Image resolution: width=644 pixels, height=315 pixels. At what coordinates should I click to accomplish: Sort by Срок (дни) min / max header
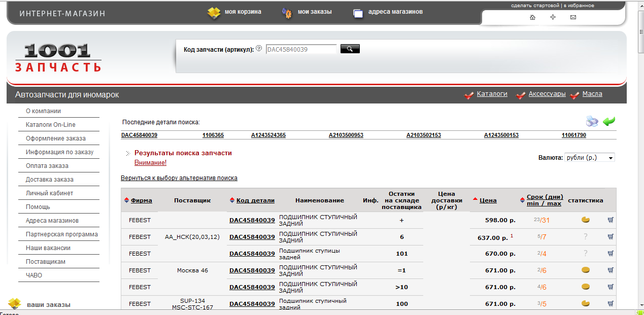point(545,200)
